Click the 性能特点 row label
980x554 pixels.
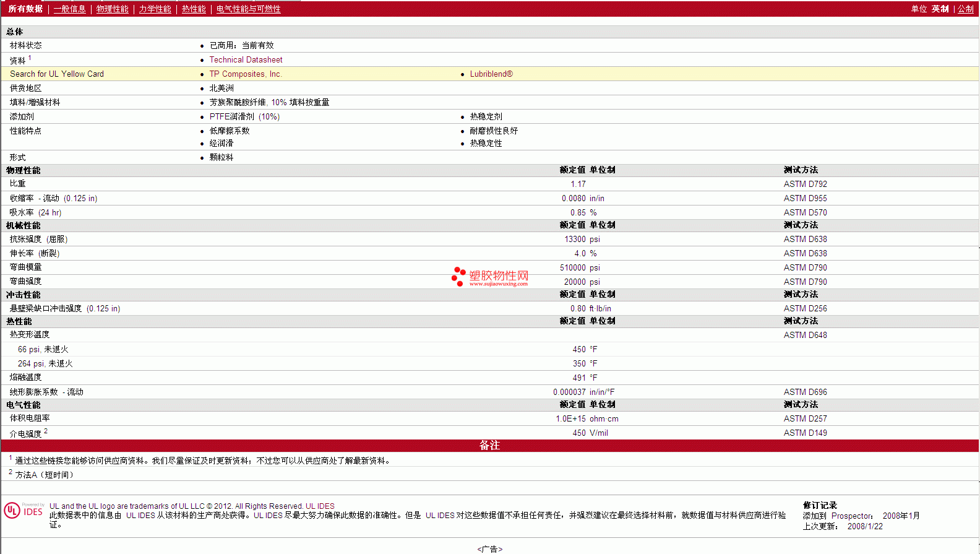click(x=26, y=131)
